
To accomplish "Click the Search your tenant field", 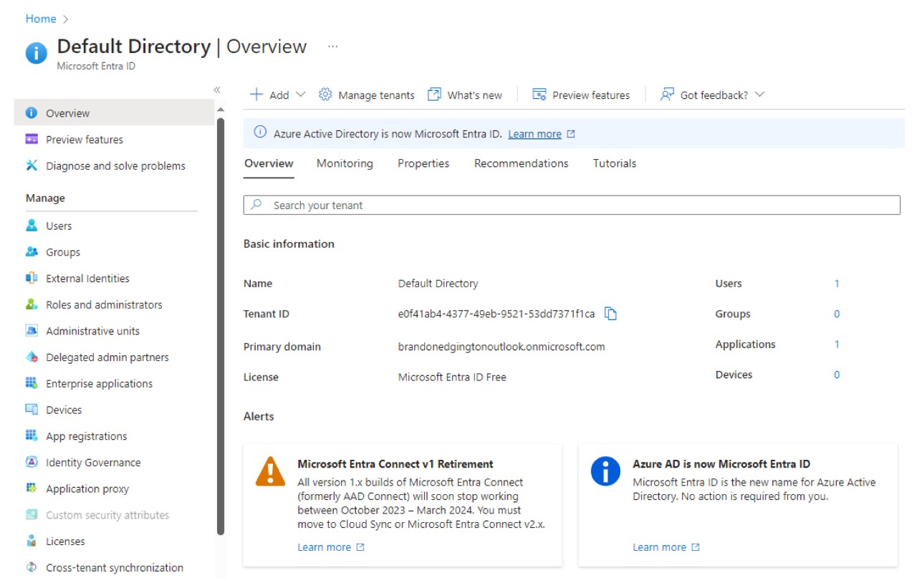I will pos(572,205).
